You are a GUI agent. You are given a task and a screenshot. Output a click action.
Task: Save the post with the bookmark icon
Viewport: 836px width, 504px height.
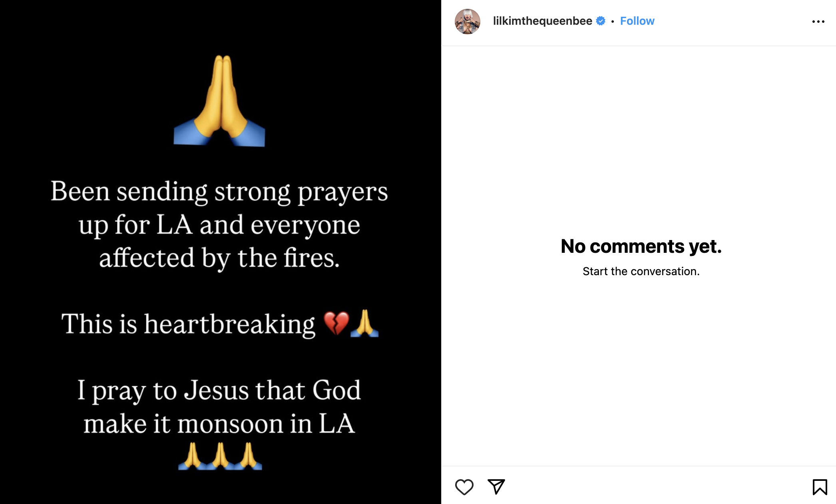820,487
